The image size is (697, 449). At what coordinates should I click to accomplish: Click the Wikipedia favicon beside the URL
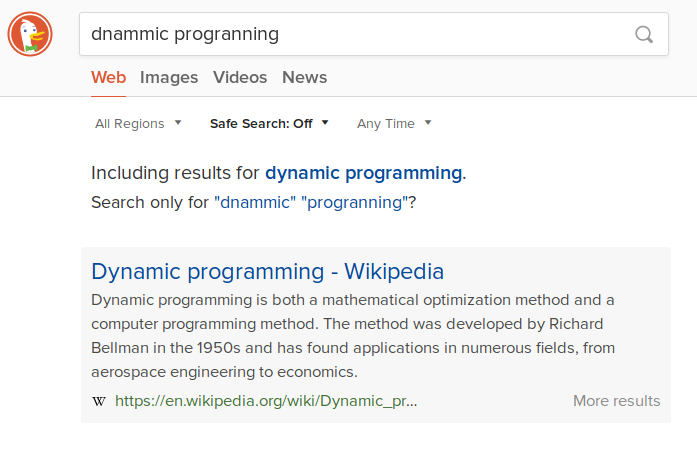(x=99, y=401)
